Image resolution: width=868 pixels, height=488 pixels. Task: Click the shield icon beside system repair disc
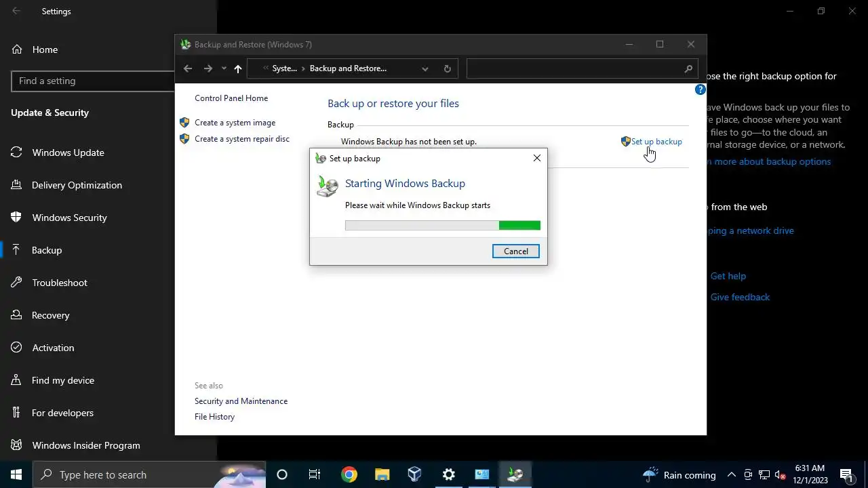pyautogui.click(x=184, y=139)
